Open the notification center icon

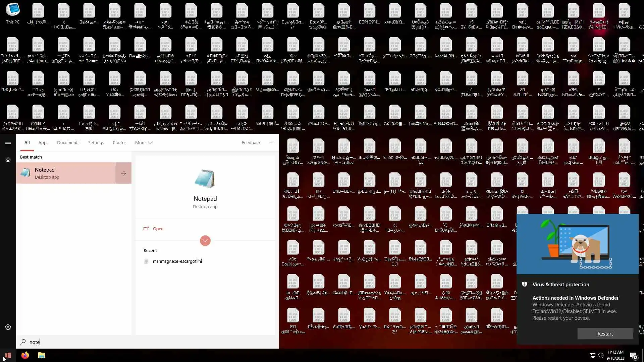[x=633, y=355]
